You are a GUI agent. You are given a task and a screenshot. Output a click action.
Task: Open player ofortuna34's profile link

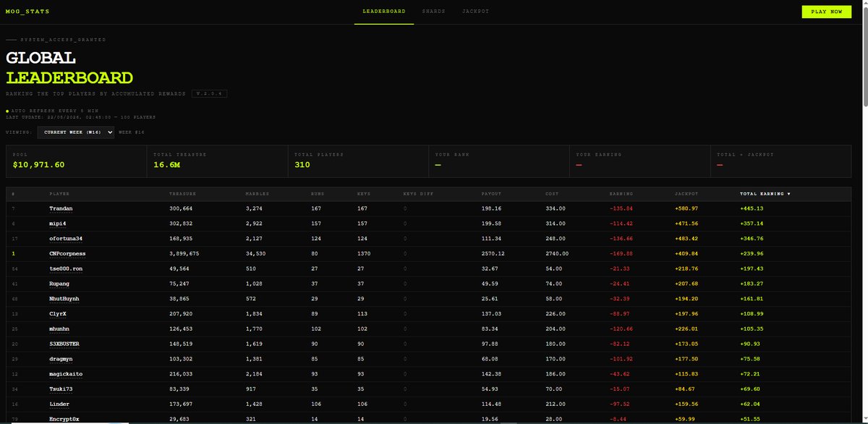coord(66,239)
